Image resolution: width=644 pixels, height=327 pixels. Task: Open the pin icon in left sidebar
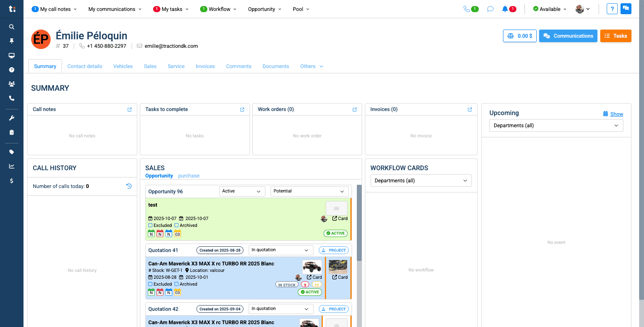click(12, 41)
